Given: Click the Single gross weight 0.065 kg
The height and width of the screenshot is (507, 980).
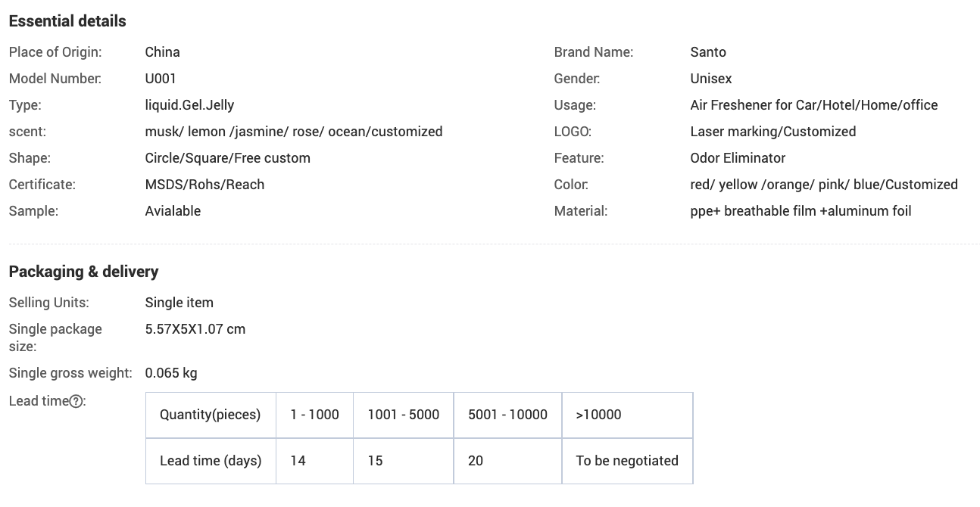Looking at the screenshot, I should (x=171, y=373).
